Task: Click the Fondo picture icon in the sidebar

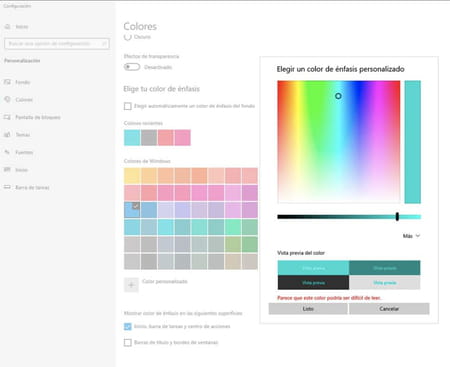Action: 7,82
